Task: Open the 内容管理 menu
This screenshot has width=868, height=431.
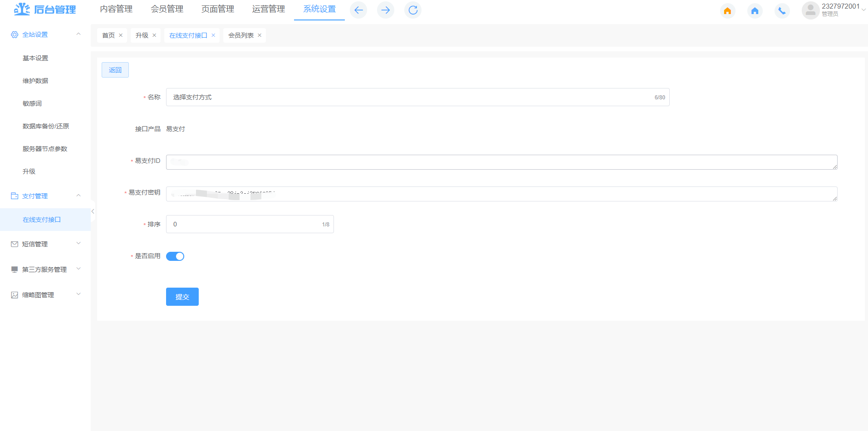Action: (x=116, y=9)
